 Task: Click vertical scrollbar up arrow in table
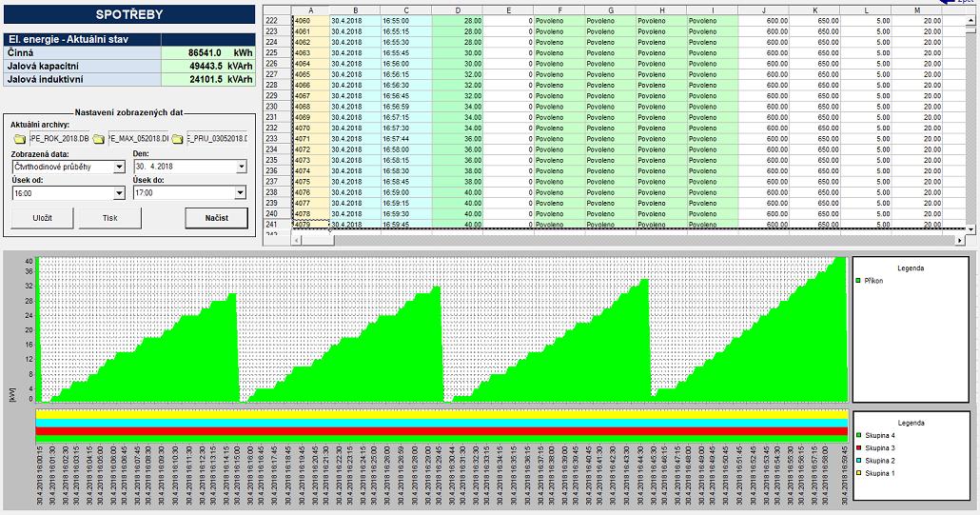[x=970, y=19]
